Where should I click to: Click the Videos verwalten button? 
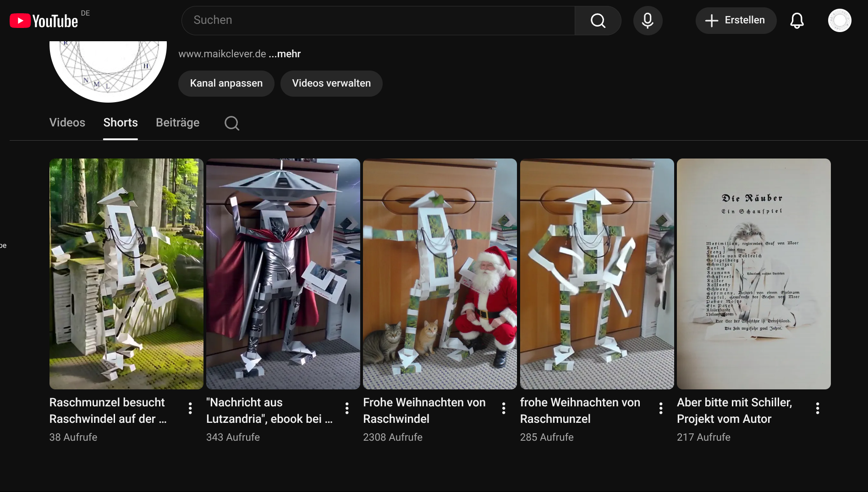[331, 83]
